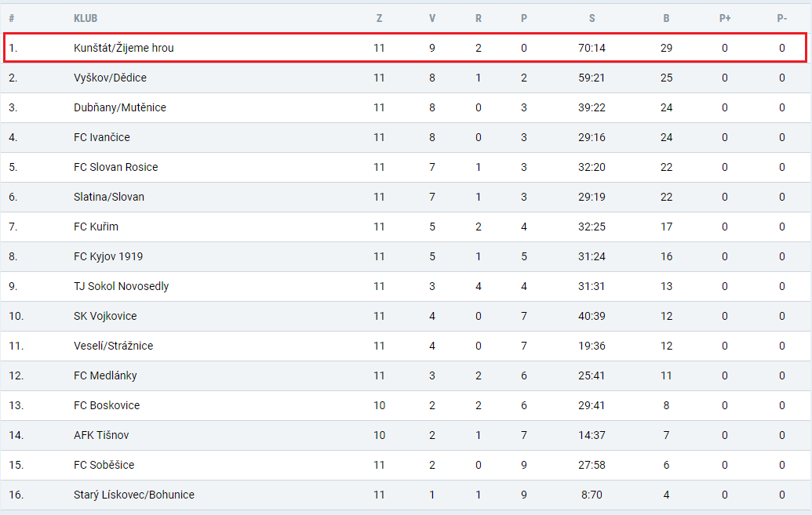Sort by the KLUB column header
Viewport: 812px width, 515px height.
click(86, 18)
